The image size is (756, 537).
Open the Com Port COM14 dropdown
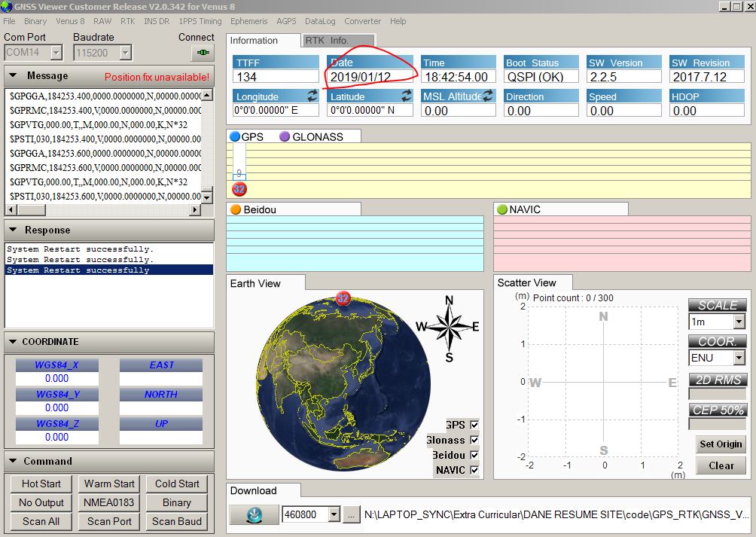(56, 52)
